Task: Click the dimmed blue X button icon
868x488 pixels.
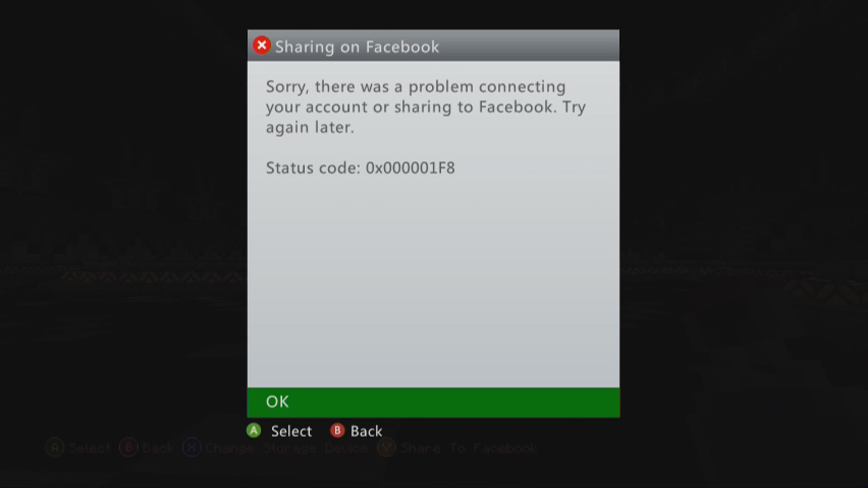Action: (192, 448)
